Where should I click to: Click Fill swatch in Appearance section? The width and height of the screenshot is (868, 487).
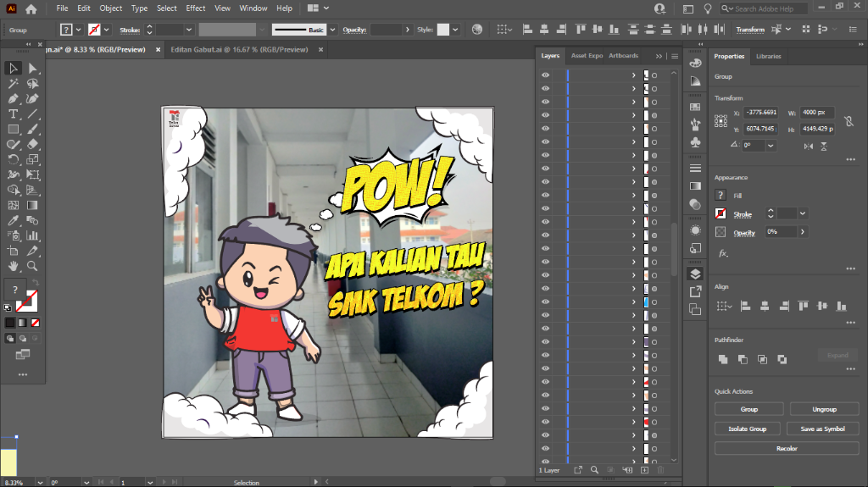[721, 196]
